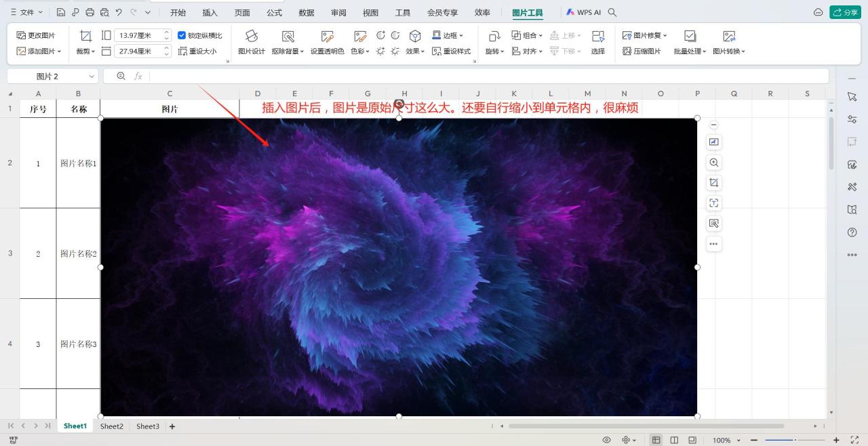The height and width of the screenshot is (446, 868).
Task: Open the 选择 selection pane tool
Action: click(x=597, y=43)
